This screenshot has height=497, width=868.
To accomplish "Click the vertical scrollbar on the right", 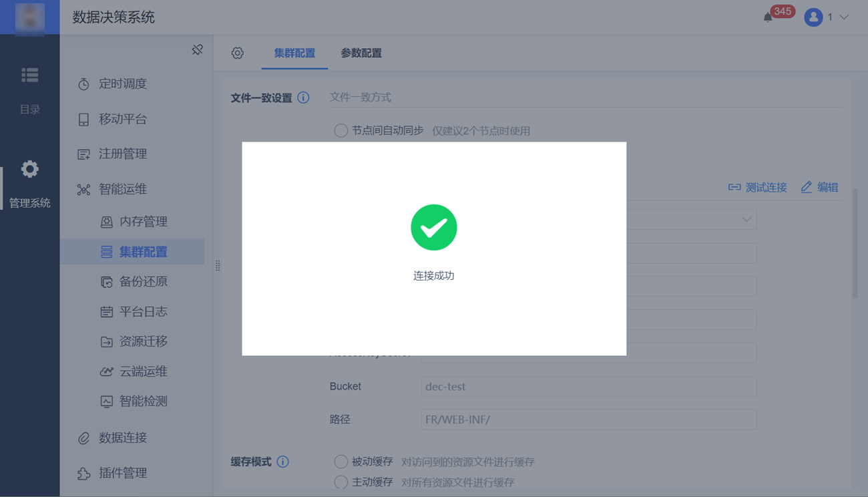I will [x=855, y=243].
